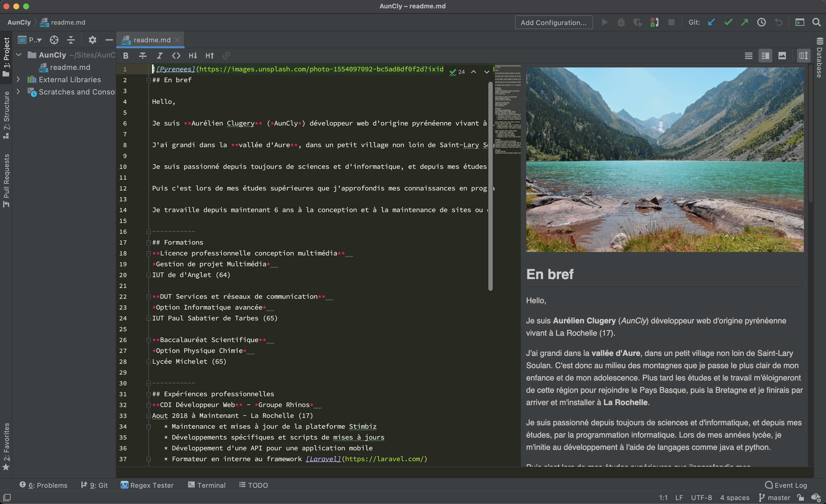Switch to the Terminal tool window
The height and width of the screenshot is (504, 826).
[207, 485]
